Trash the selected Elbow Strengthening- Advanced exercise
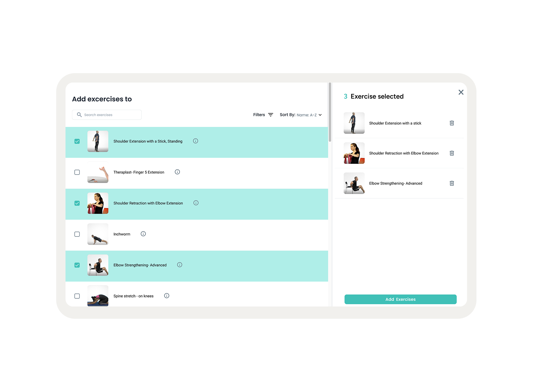Screen dimensions: 534x392 pyautogui.click(x=452, y=183)
